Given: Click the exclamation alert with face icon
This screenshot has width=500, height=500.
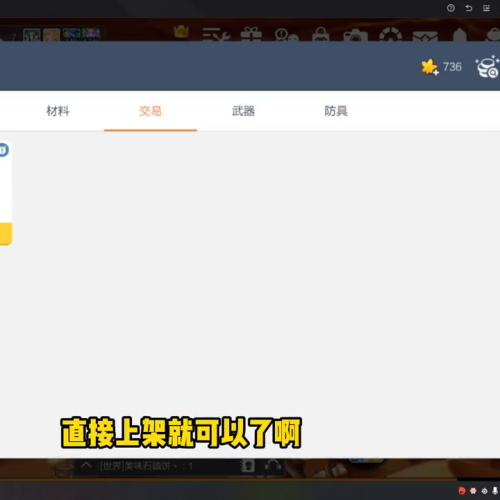Looking at the screenshot, I should coord(286,35).
